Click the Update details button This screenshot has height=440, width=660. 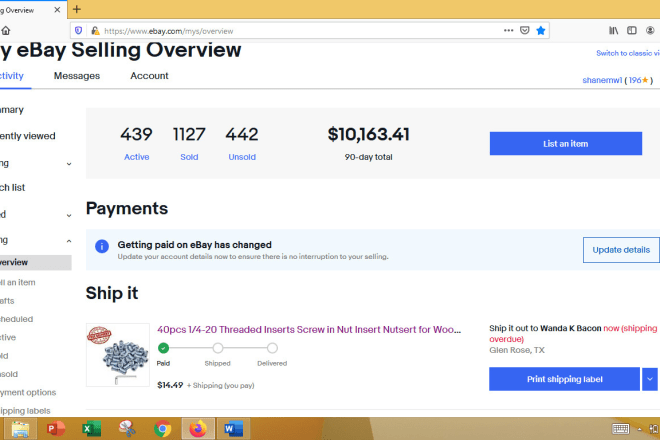621,250
